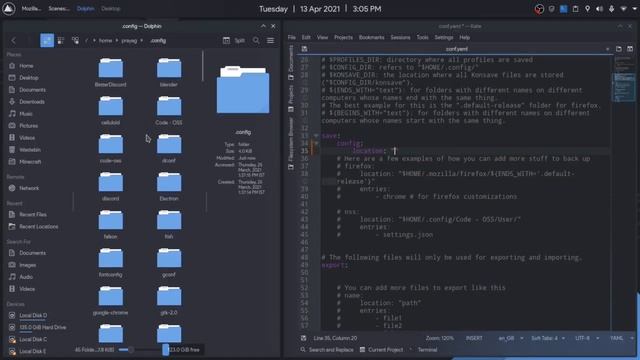640x360 pixels.
Task: Collapse the 'save:' code fold on line 33
Action: (316, 136)
